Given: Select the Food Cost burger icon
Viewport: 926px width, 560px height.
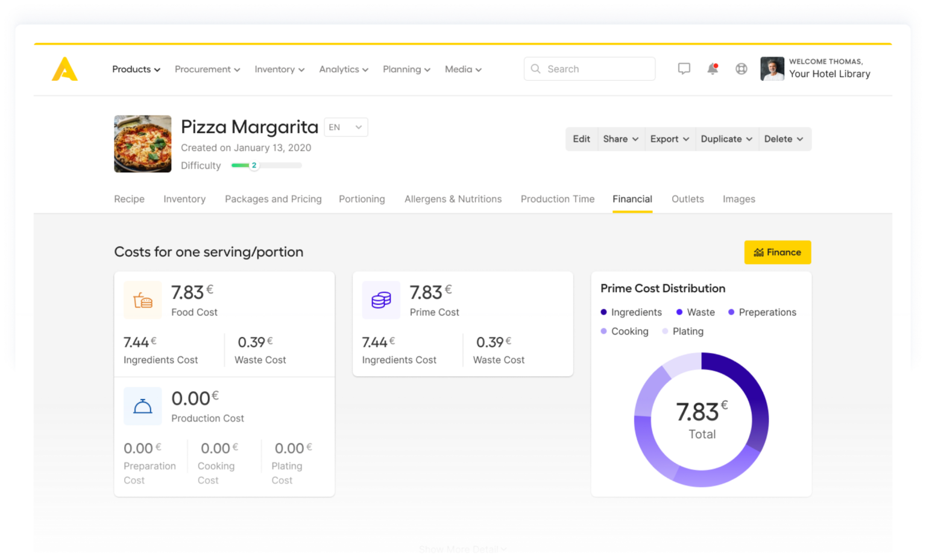Looking at the screenshot, I should 143,300.
